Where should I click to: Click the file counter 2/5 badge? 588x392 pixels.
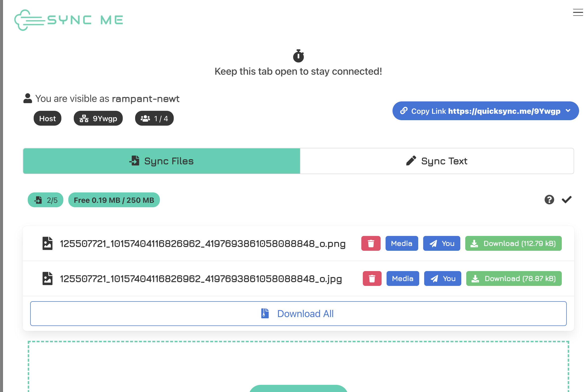tap(45, 200)
